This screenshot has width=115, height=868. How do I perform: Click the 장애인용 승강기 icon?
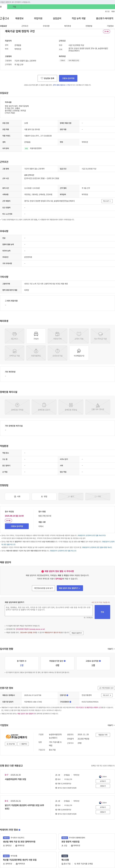(44, 407)
